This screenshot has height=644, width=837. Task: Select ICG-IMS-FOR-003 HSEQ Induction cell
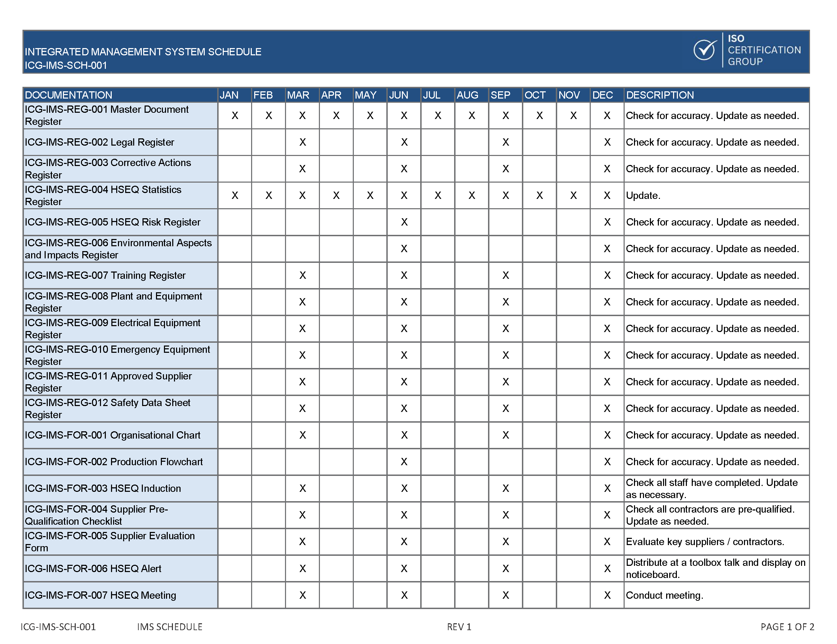point(120,488)
